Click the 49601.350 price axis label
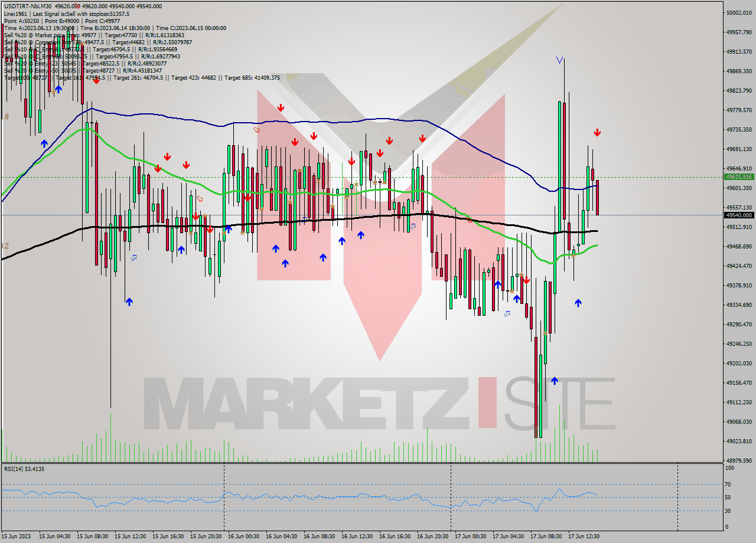Viewport: 756px width, 543px height. click(740, 188)
